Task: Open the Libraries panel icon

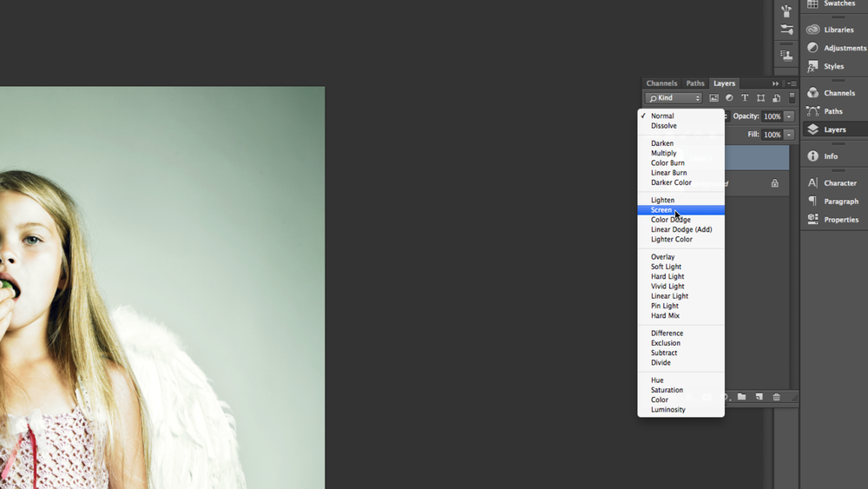Action: [x=812, y=30]
